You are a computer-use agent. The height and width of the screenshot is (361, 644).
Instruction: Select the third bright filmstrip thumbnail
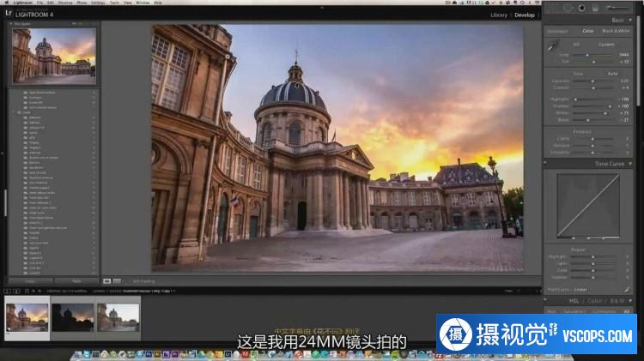click(118, 317)
